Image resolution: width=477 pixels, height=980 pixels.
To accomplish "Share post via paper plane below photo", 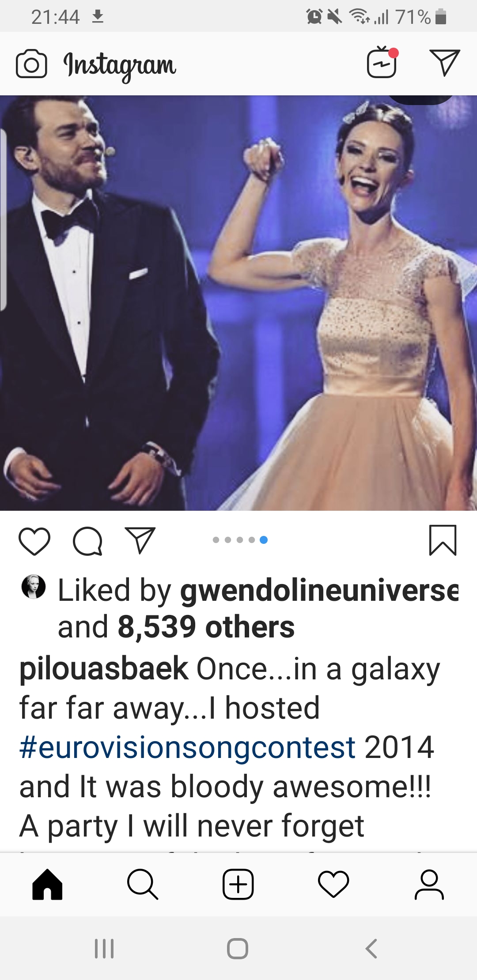I will (x=140, y=540).
